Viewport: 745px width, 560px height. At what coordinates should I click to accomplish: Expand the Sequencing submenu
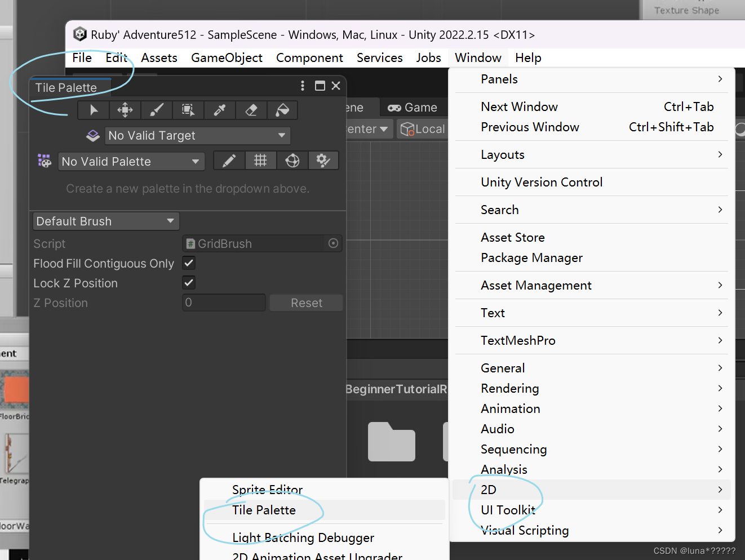(592, 449)
